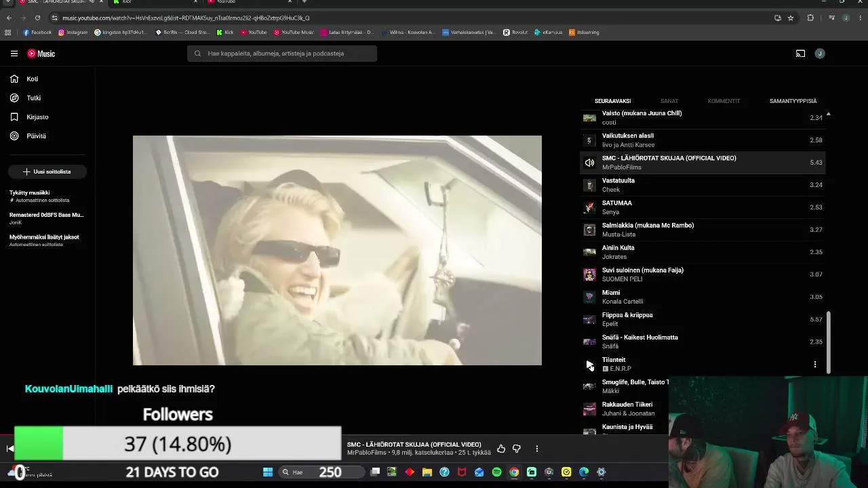The width and height of the screenshot is (868, 488).
Task: Open the Instagram bookmark
Action: pyautogui.click(x=73, y=32)
